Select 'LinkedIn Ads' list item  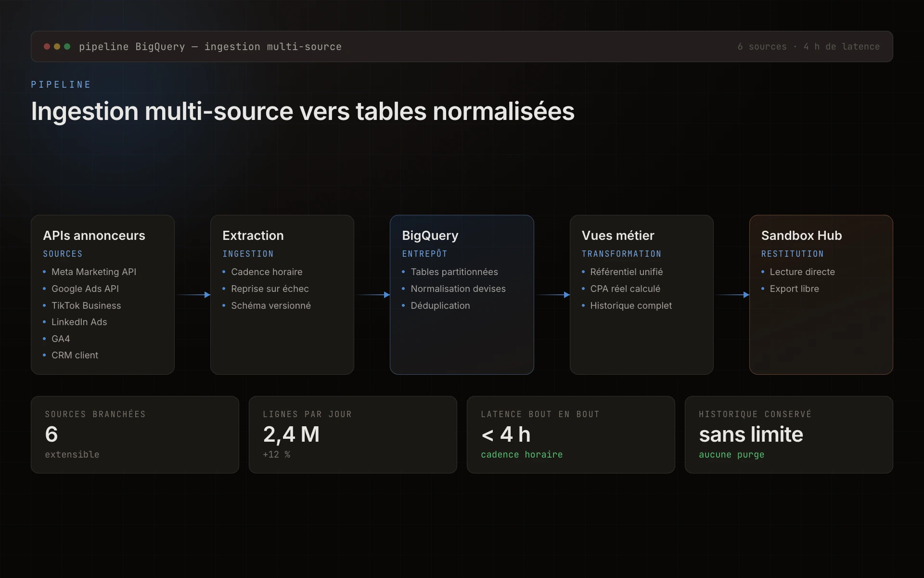[x=79, y=322]
